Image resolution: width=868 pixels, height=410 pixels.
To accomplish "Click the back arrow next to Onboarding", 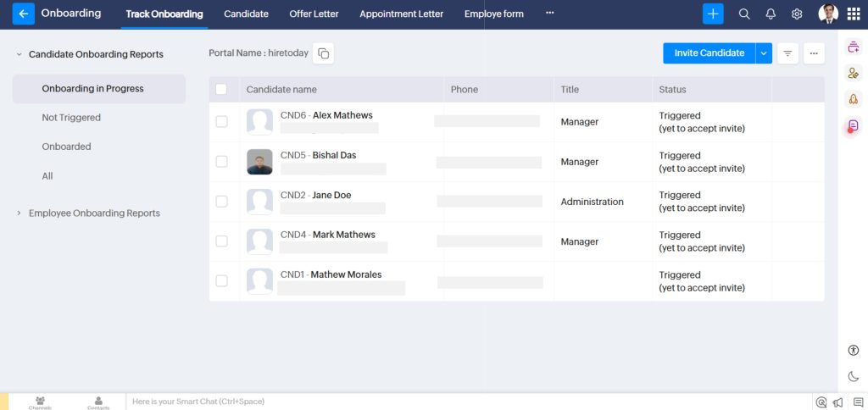I will [23, 14].
